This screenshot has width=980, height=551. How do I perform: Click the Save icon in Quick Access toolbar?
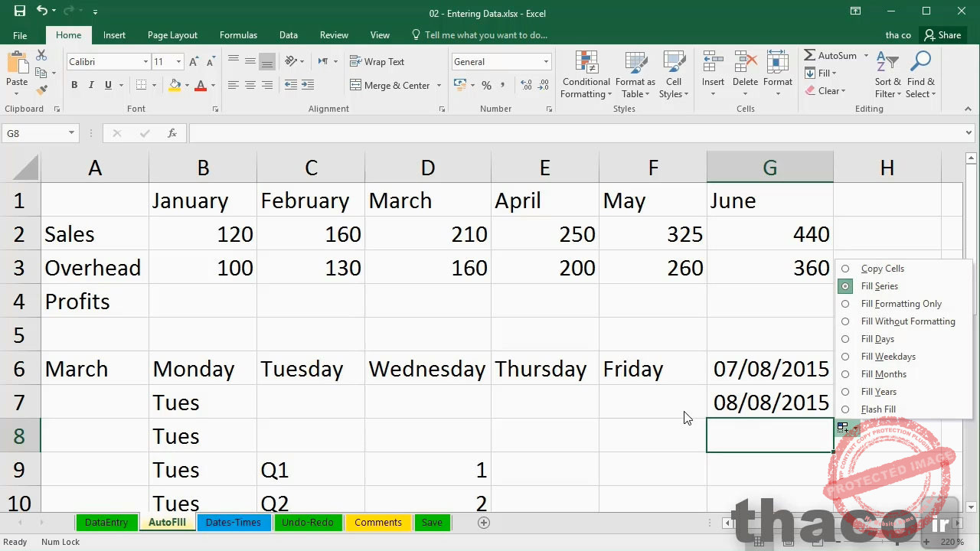(20, 11)
